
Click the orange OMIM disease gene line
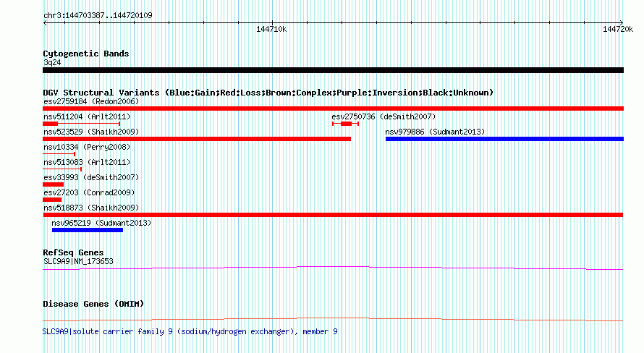pyautogui.click(x=333, y=319)
